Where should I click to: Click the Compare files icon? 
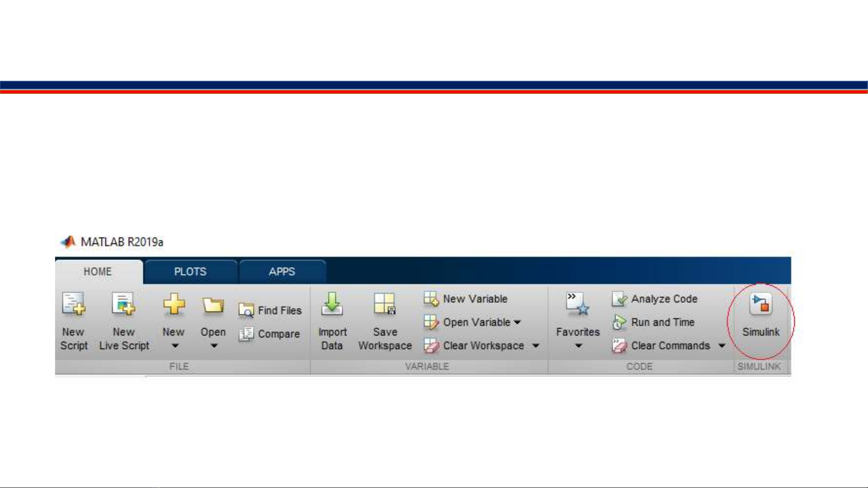click(246, 334)
